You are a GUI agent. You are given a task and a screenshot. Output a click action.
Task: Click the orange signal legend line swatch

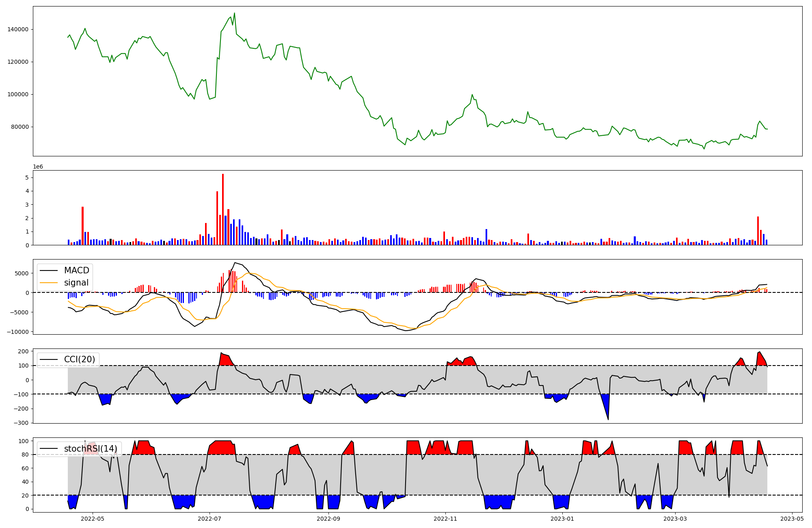point(50,283)
